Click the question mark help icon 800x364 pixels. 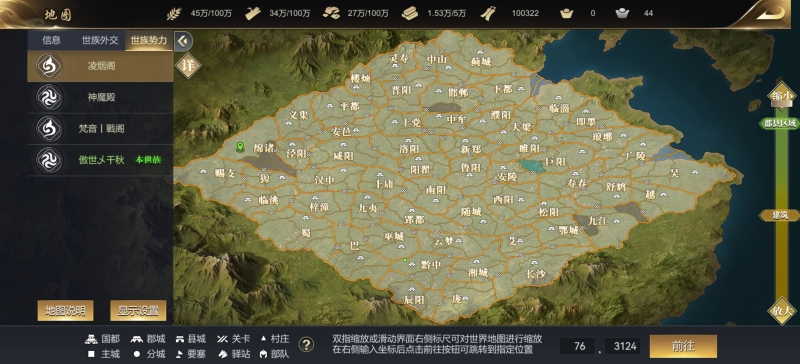306,345
